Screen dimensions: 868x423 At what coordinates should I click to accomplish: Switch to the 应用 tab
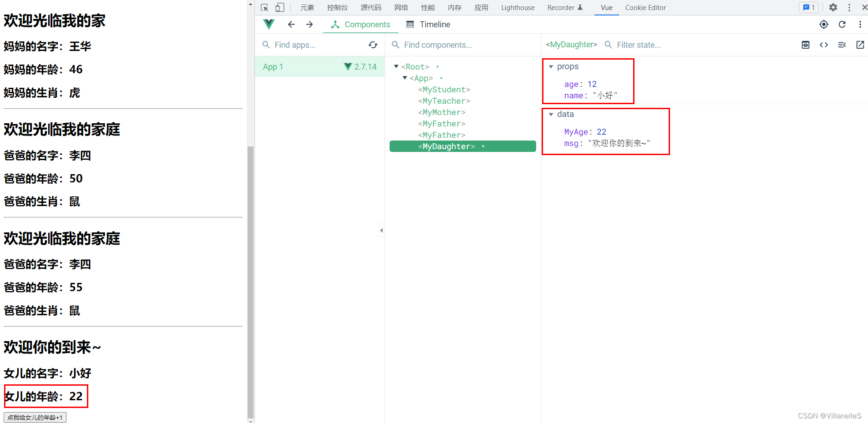(x=481, y=8)
